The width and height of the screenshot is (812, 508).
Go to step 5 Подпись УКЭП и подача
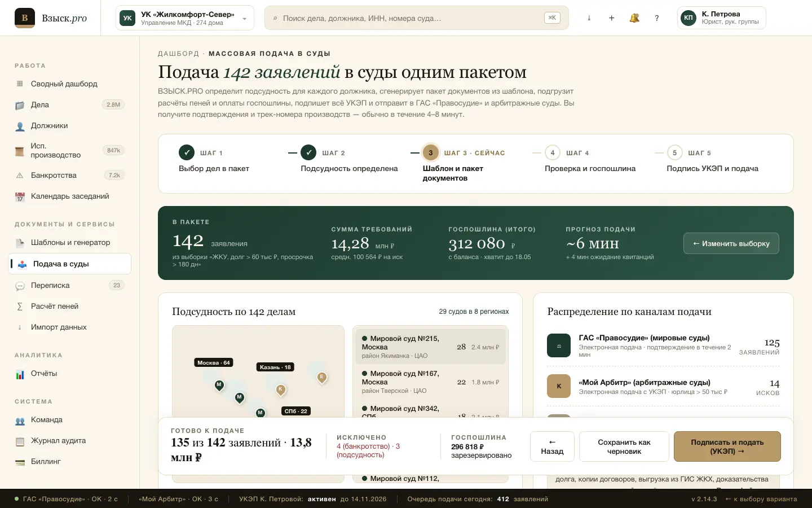point(712,160)
